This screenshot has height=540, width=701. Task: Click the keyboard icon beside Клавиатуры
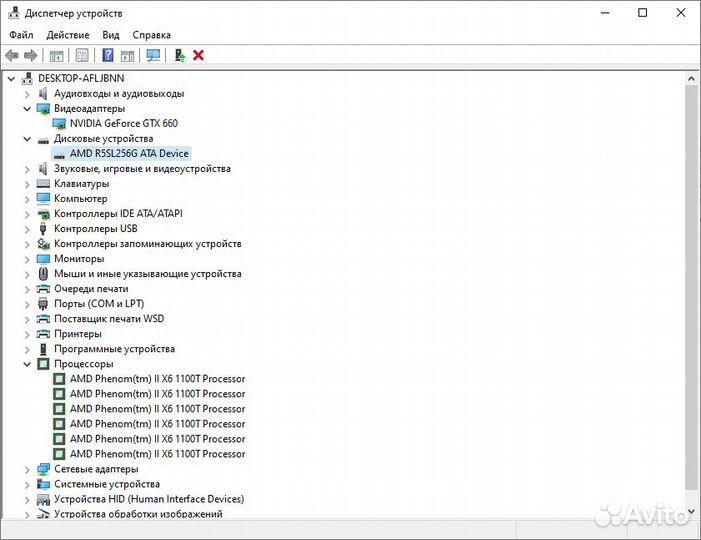click(x=43, y=184)
